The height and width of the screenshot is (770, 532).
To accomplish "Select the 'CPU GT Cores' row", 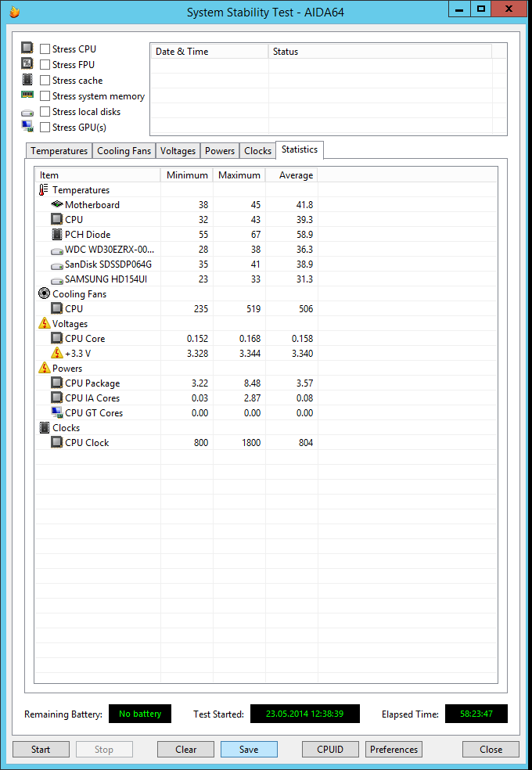I will [x=265, y=413].
